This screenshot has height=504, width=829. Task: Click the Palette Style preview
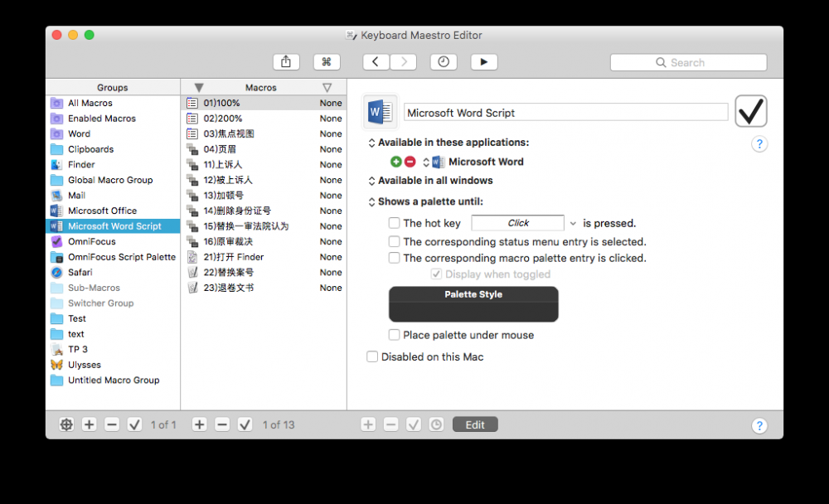[473, 303]
